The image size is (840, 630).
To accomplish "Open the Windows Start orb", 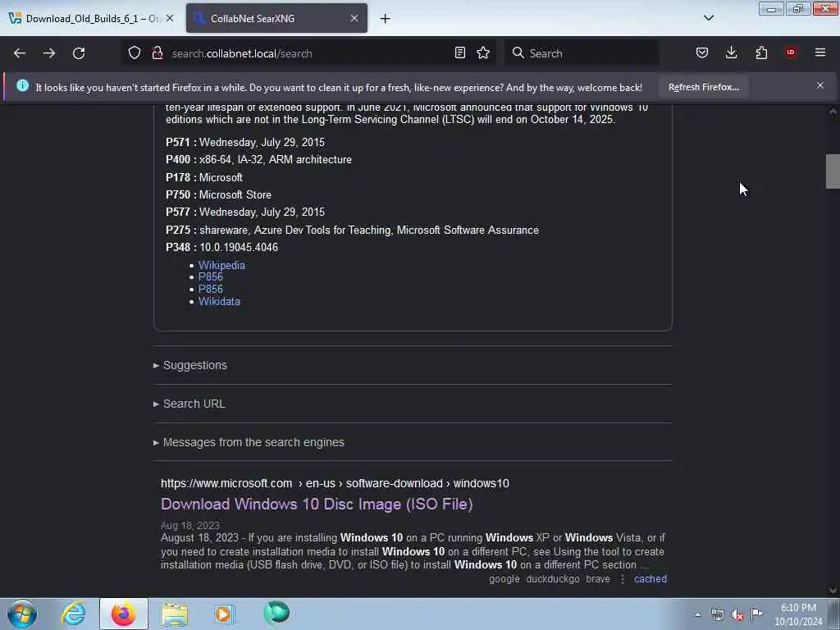I will coord(22,614).
